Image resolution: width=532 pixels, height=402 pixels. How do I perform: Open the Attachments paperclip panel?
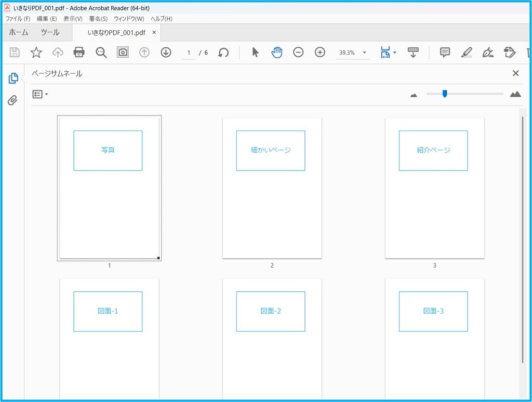tap(12, 100)
